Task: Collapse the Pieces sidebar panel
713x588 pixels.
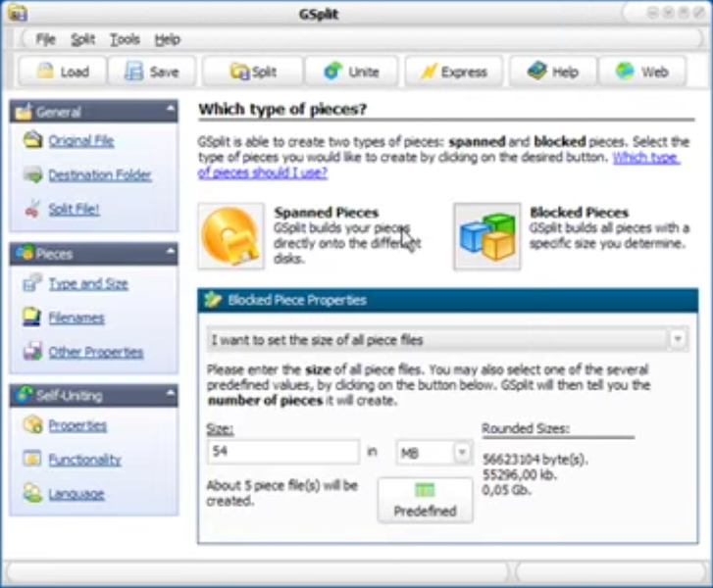Action: coord(170,251)
